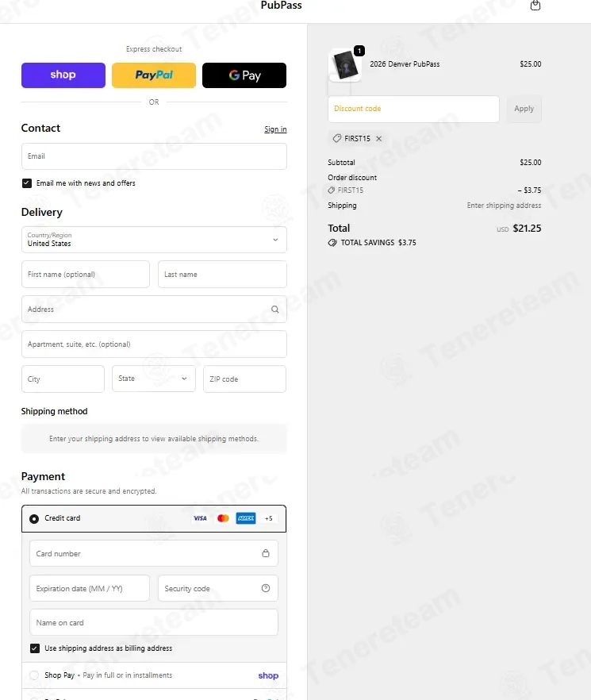The height and width of the screenshot is (700, 591).
Task: Click the Email input field
Action: 154,156
